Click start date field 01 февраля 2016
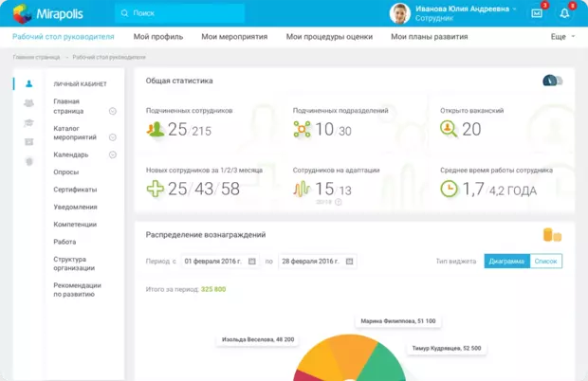 click(220, 262)
